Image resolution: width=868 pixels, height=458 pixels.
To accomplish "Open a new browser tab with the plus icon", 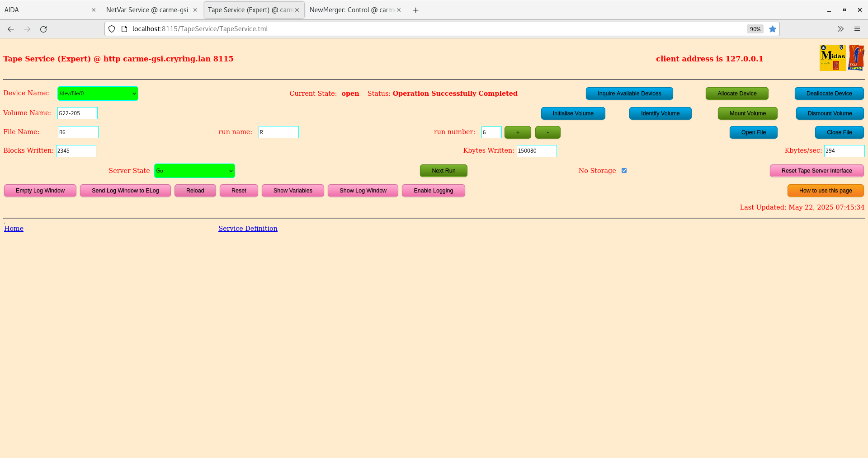I will point(415,9).
